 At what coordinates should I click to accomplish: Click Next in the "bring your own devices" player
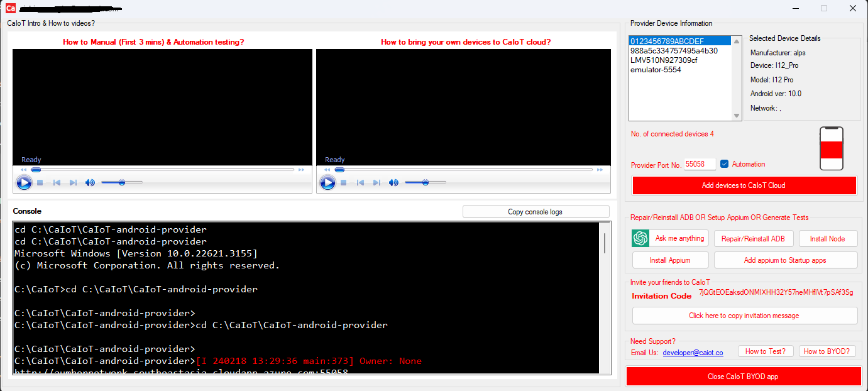pyautogui.click(x=376, y=183)
